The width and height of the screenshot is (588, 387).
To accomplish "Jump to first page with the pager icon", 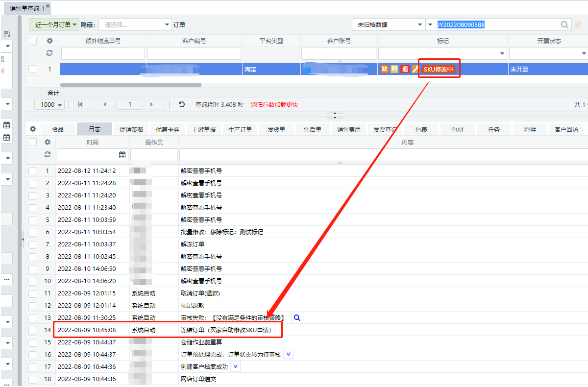I will (80, 104).
